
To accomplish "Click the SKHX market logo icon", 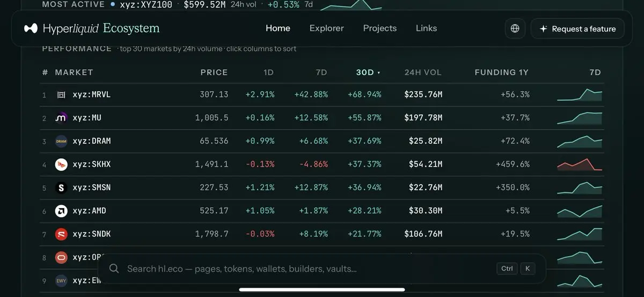I will [x=61, y=164].
